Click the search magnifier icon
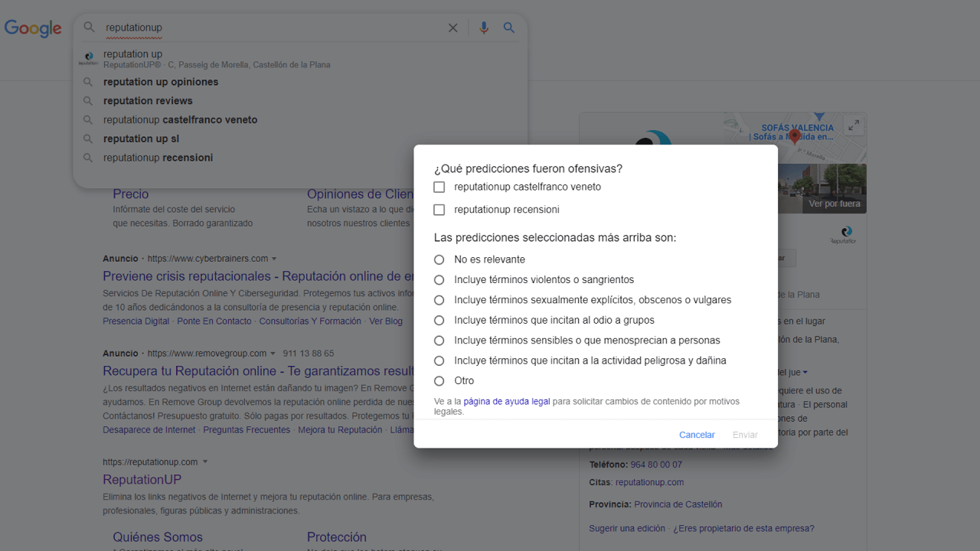 pyautogui.click(x=508, y=28)
